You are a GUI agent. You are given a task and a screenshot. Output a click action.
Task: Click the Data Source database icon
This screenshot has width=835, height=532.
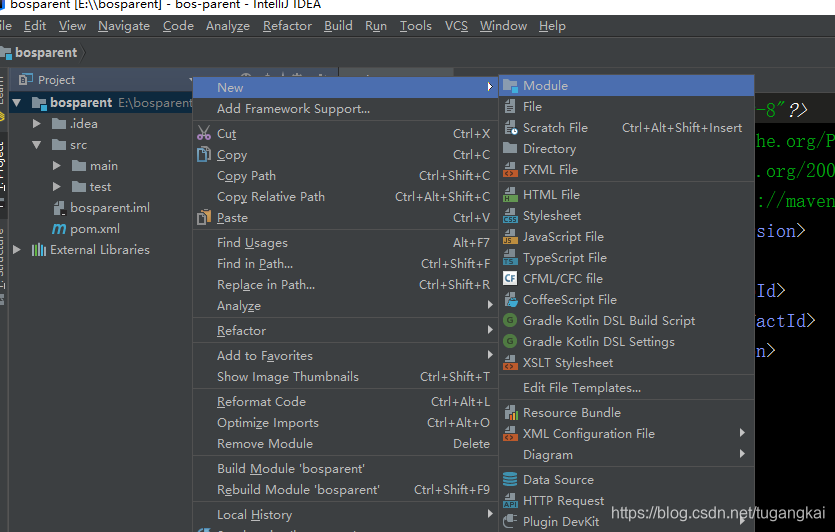click(510, 479)
